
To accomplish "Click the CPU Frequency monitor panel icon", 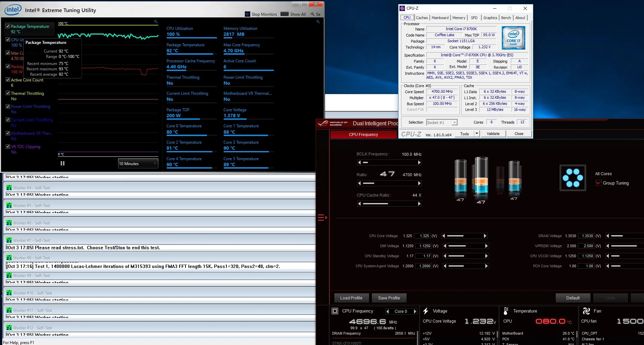I will pos(335,311).
